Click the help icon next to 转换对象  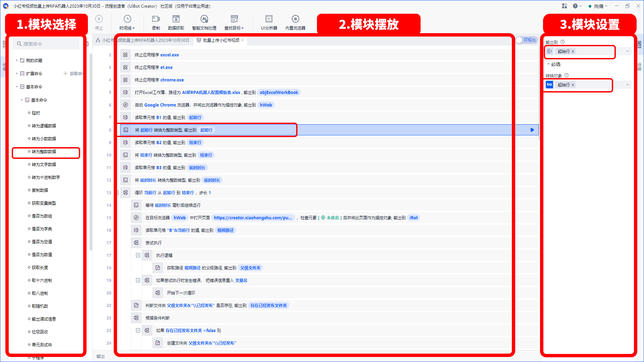(x=567, y=75)
